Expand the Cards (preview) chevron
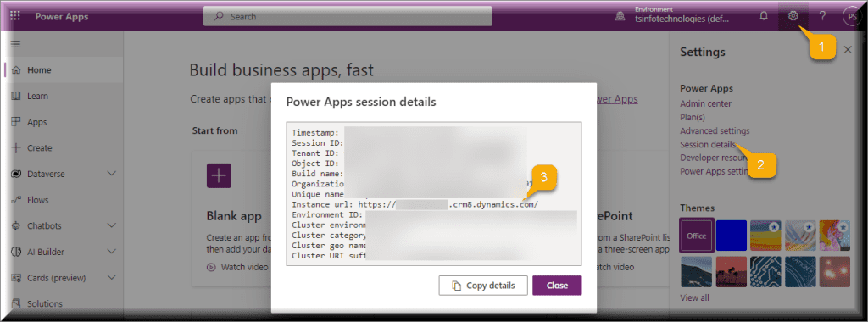Image resolution: width=868 pixels, height=322 pixels. tap(111, 278)
